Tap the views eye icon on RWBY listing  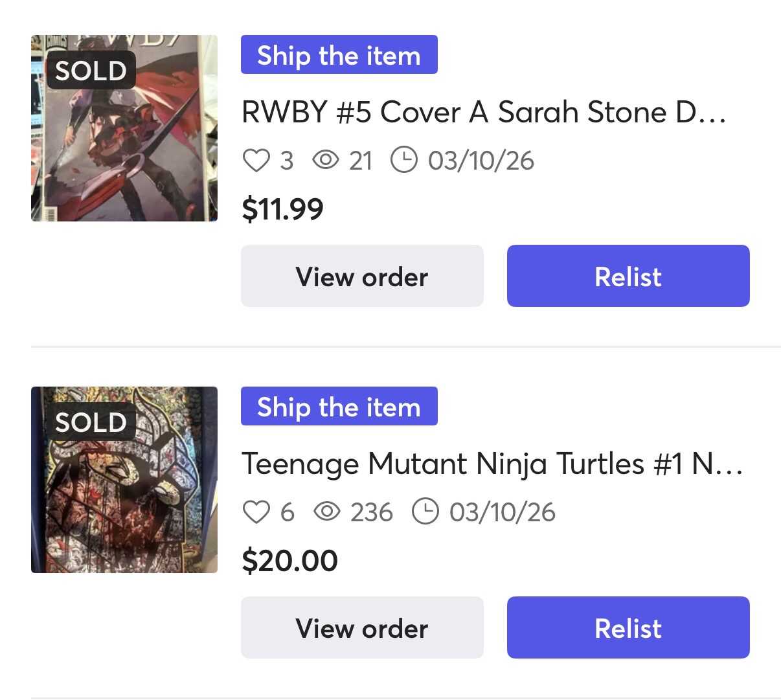pyautogui.click(x=326, y=160)
